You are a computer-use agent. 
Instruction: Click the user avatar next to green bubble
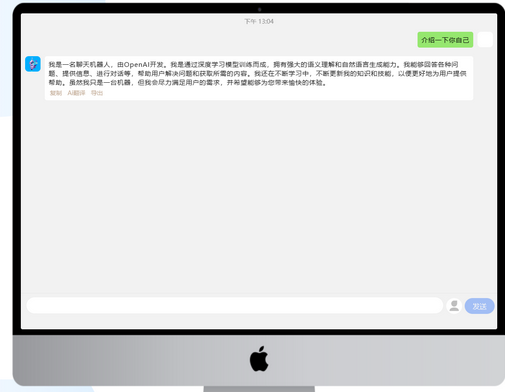[485, 40]
